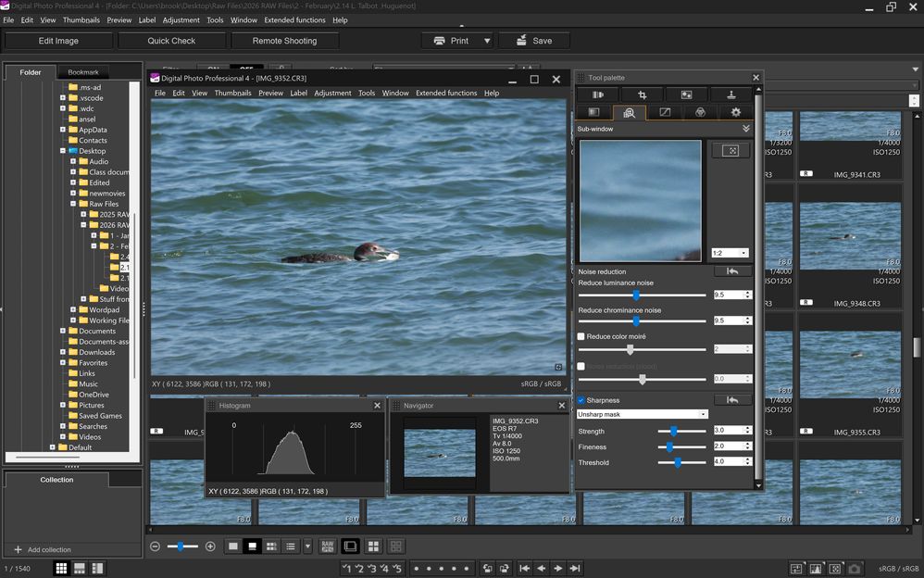The image size is (924, 578).
Task: Apply check mark 1
Action: click(x=346, y=569)
